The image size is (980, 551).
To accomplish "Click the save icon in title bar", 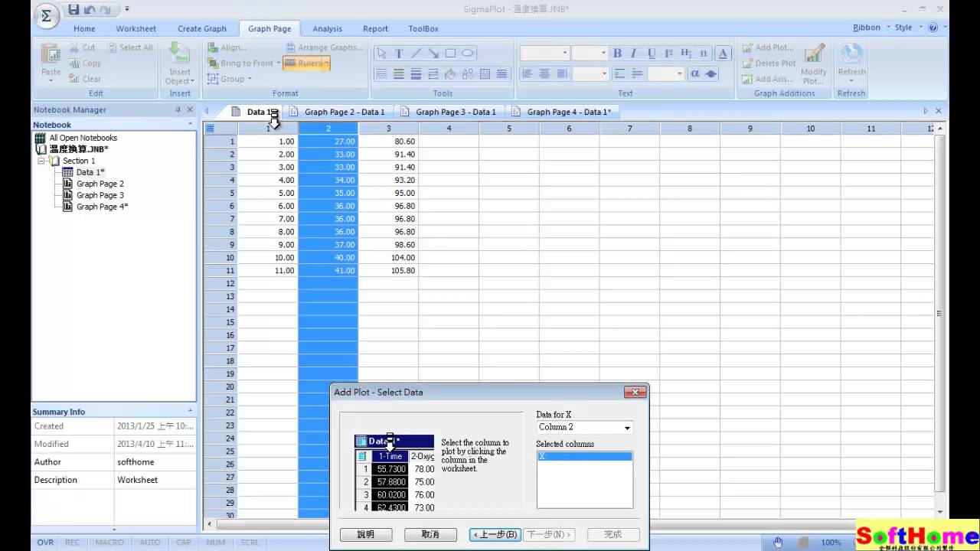I will (x=73, y=9).
